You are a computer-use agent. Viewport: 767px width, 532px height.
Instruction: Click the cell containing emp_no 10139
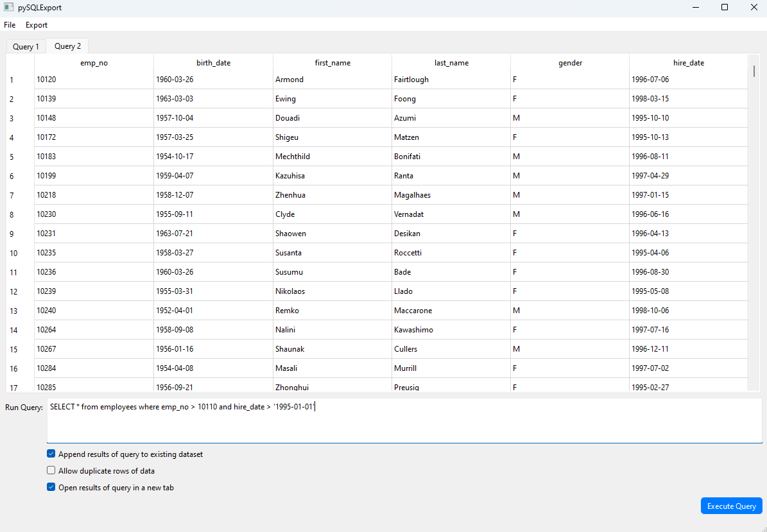94,99
